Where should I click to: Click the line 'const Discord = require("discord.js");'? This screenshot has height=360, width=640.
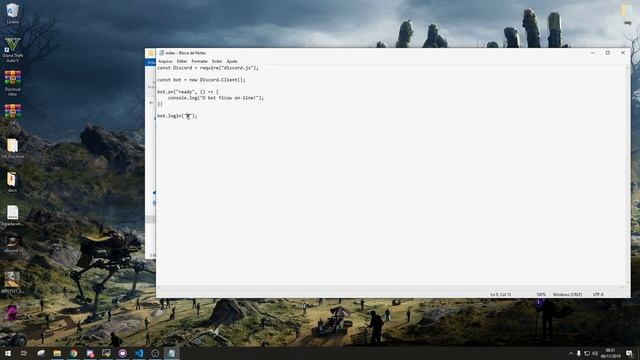click(x=208, y=68)
